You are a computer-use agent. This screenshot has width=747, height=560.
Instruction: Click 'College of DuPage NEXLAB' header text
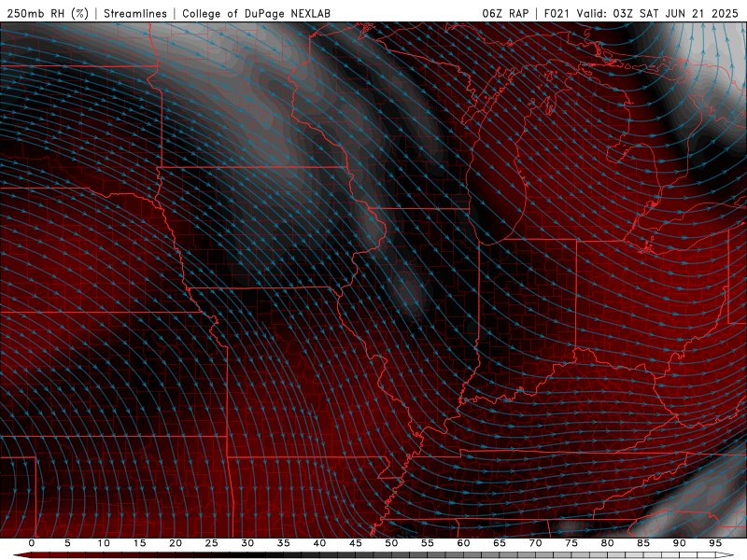pyautogui.click(x=256, y=13)
